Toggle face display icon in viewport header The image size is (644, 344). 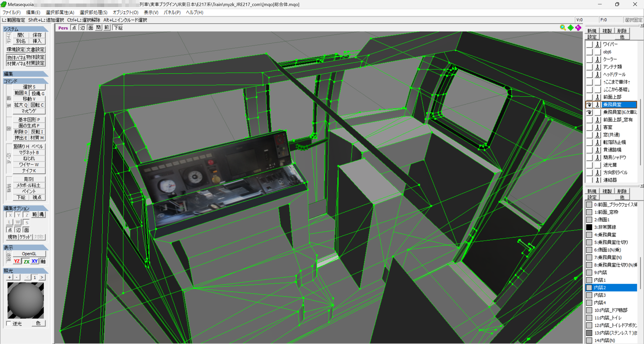tap(91, 28)
